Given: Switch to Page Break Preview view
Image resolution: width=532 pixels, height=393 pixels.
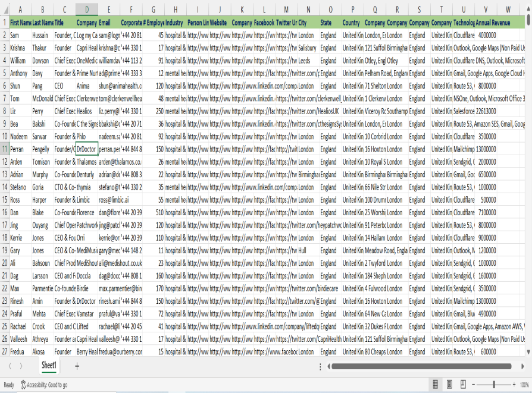Looking at the screenshot, I should [x=463, y=385].
